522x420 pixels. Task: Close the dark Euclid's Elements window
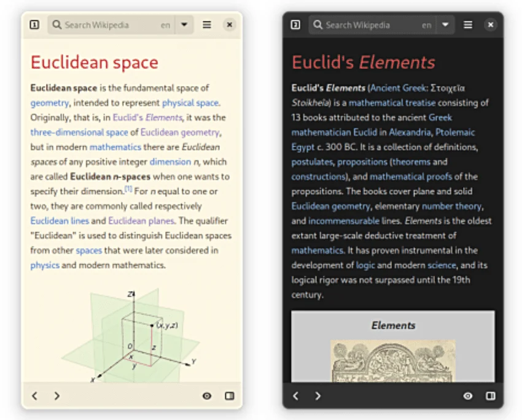(x=491, y=25)
